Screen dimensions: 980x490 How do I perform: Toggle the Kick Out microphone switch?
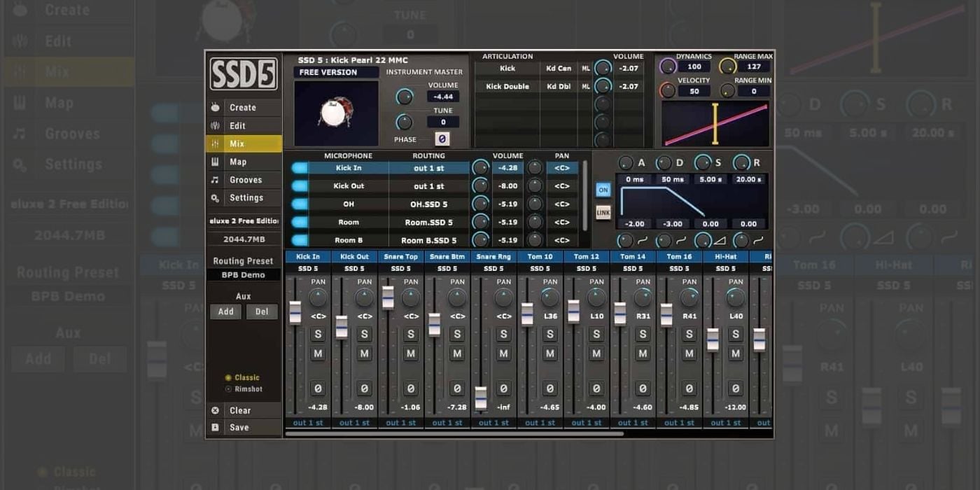[300, 186]
